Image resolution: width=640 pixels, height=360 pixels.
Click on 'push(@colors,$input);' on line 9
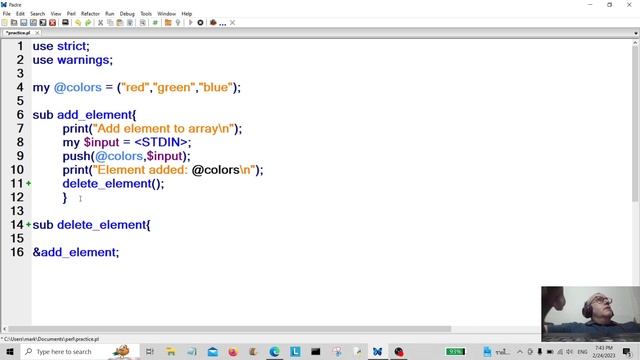click(x=127, y=156)
